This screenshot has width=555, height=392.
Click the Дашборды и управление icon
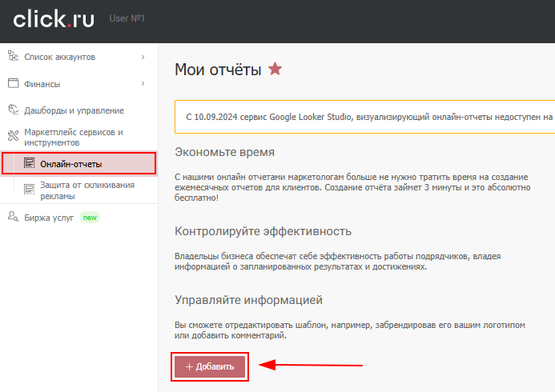coord(13,110)
